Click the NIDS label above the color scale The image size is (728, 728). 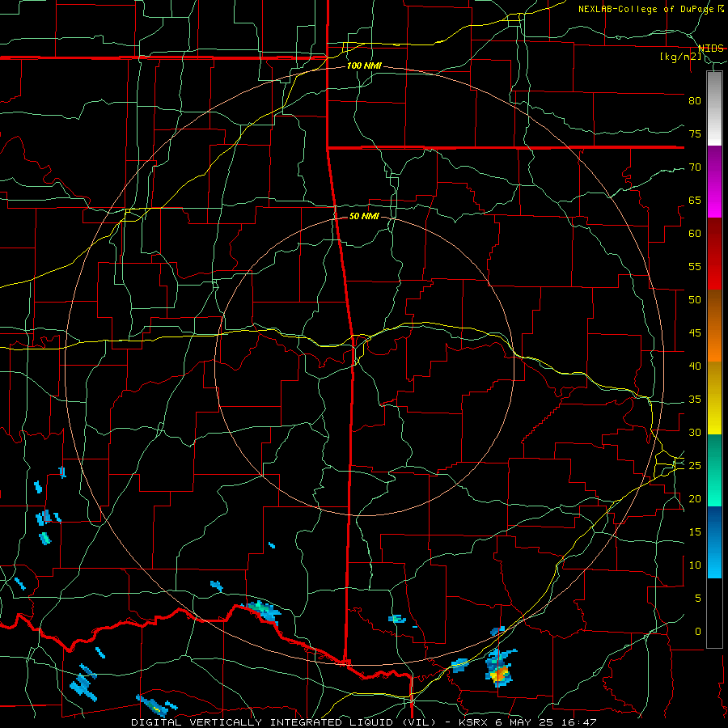click(x=710, y=49)
